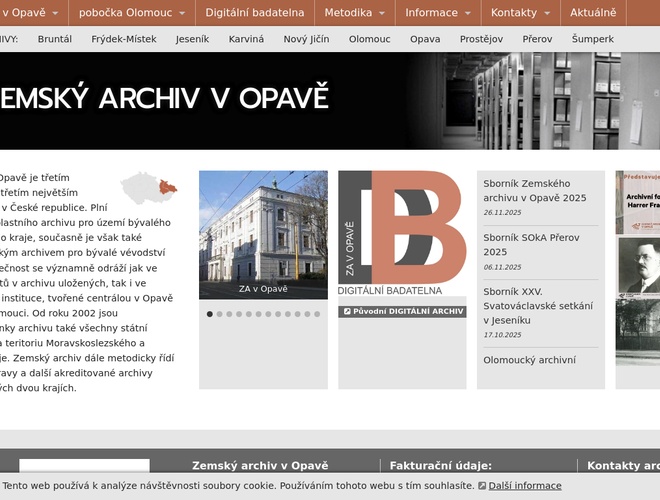The width and height of the screenshot is (660, 500).
Task: Click the external link icon beside Další informace
Action: (x=482, y=486)
